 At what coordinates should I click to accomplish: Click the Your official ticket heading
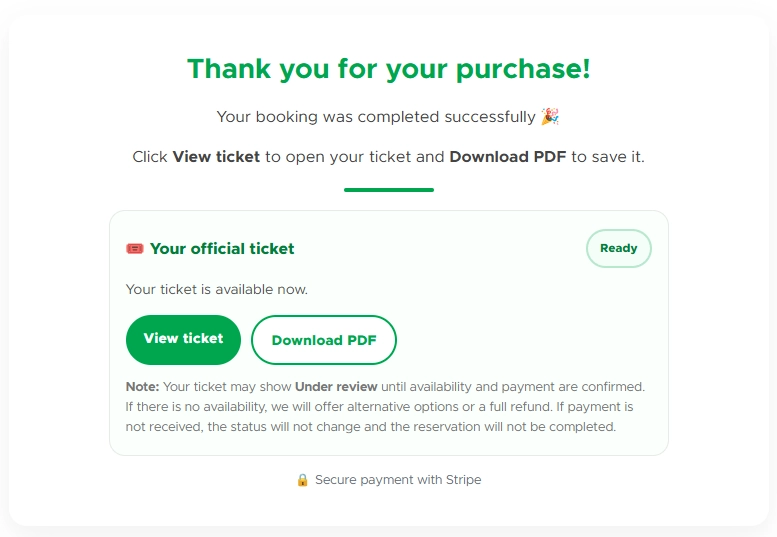[222, 249]
